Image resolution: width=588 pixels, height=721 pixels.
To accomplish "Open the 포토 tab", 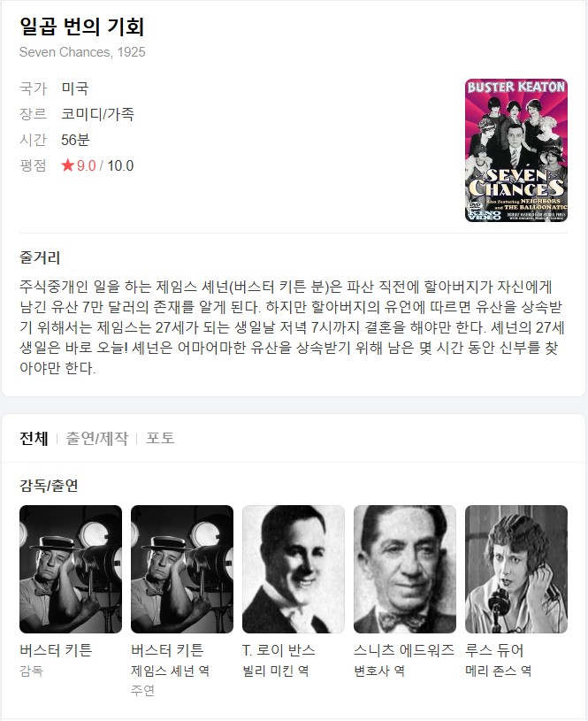I will pos(160,438).
